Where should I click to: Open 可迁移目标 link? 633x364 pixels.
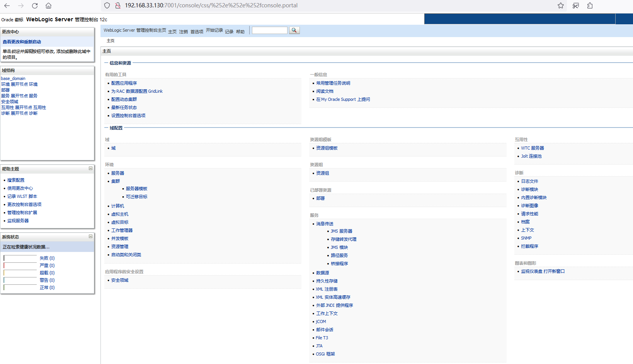click(136, 197)
